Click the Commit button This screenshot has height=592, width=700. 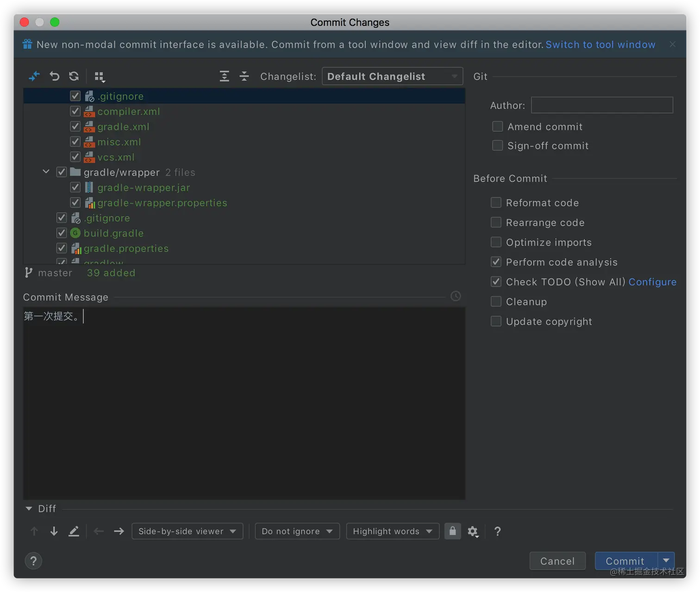pyautogui.click(x=626, y=561)
